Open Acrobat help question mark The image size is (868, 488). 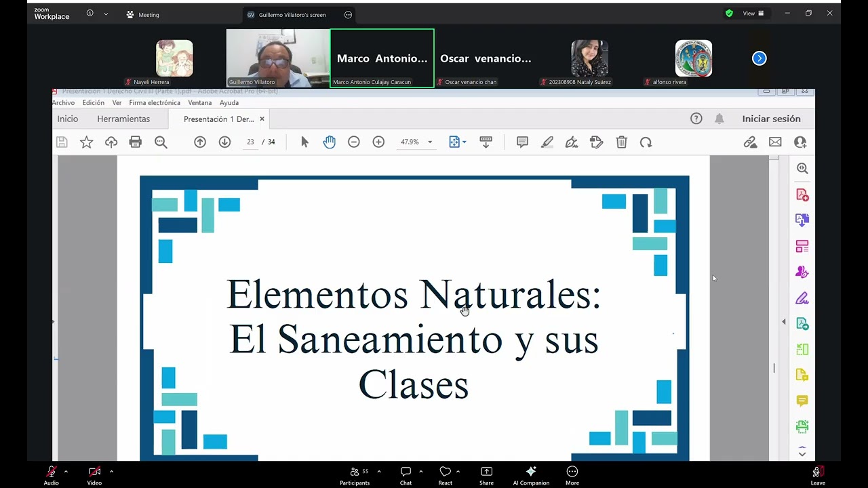pos(696,119)
